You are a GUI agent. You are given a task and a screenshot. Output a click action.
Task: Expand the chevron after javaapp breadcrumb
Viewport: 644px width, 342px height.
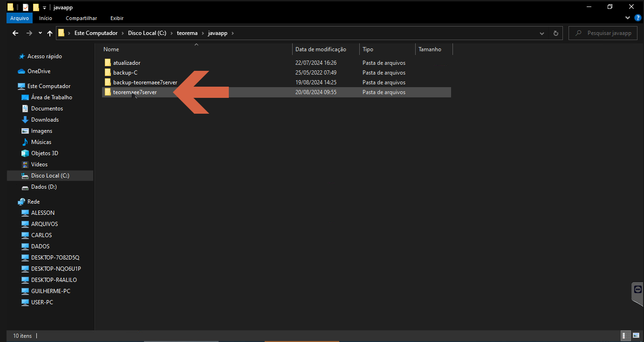(233, 33)
